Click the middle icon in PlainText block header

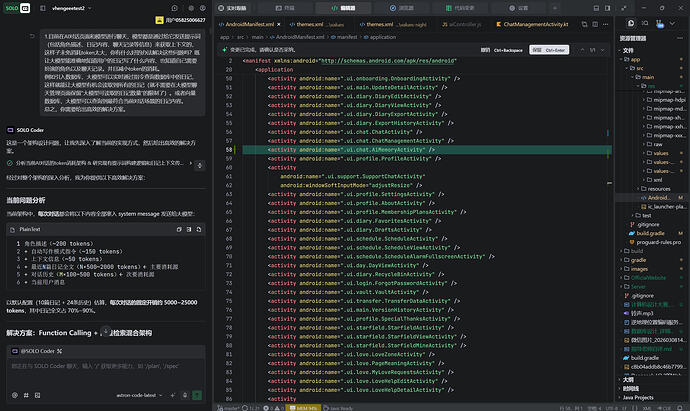click(x=189, y=229)
